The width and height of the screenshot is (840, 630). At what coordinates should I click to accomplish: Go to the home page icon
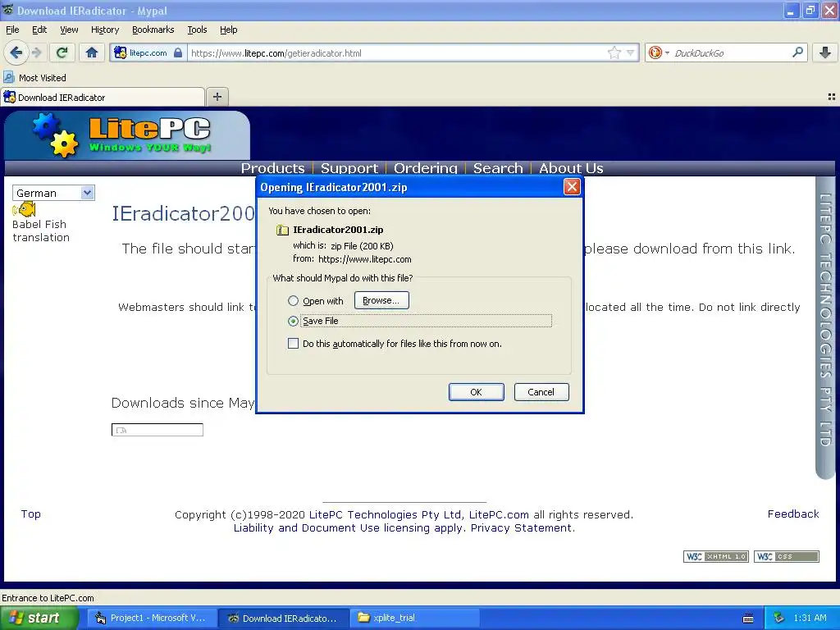92,52
